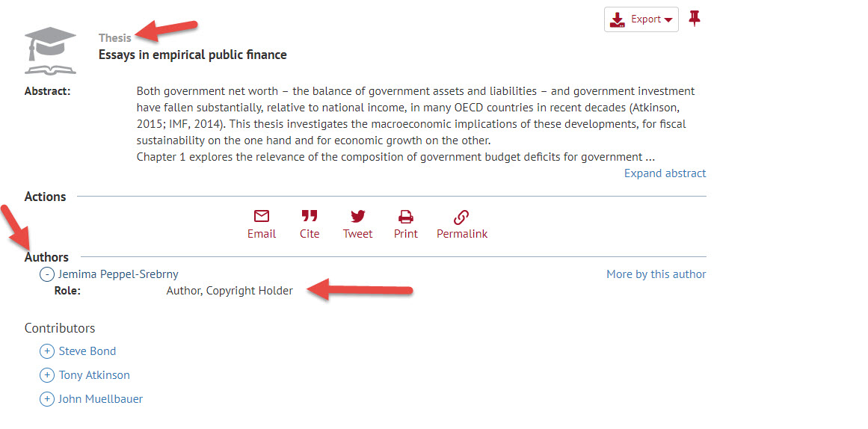
Task: Click the Tweet bird icon
Action: (357, 216)
